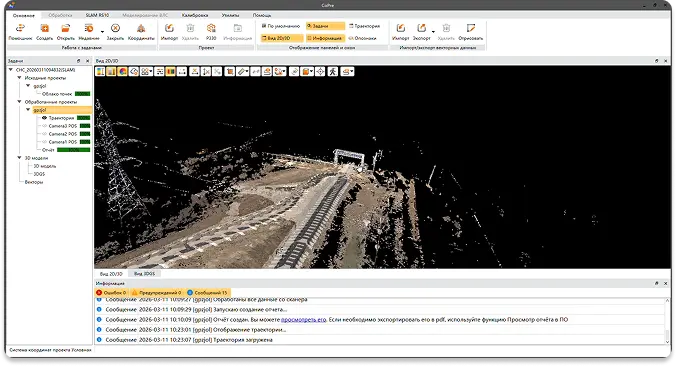Toggle the Вид 2D/3D panel display button

point(282,38)
